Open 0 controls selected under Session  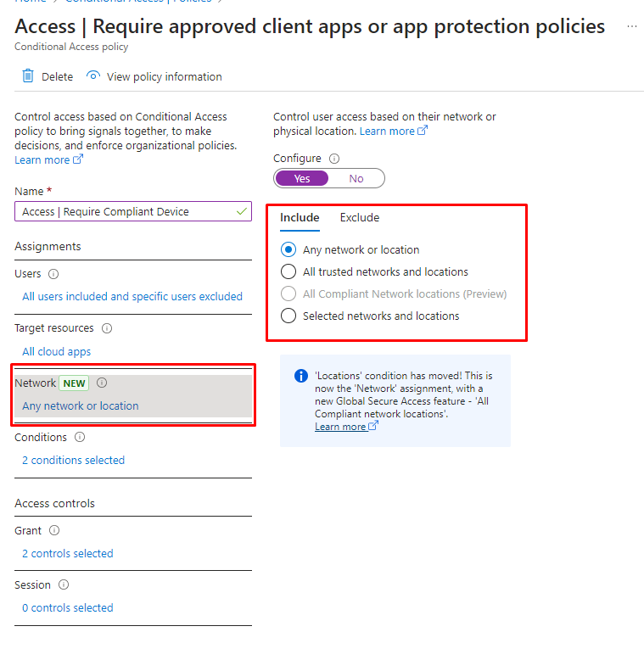tap(68, 607)
